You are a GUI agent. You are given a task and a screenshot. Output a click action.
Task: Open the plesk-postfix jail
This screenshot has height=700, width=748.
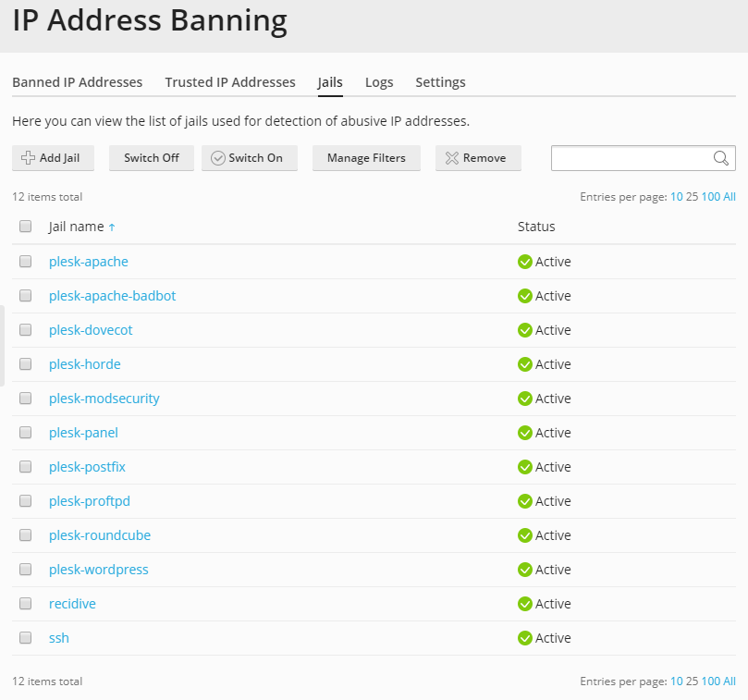[87, 467]
